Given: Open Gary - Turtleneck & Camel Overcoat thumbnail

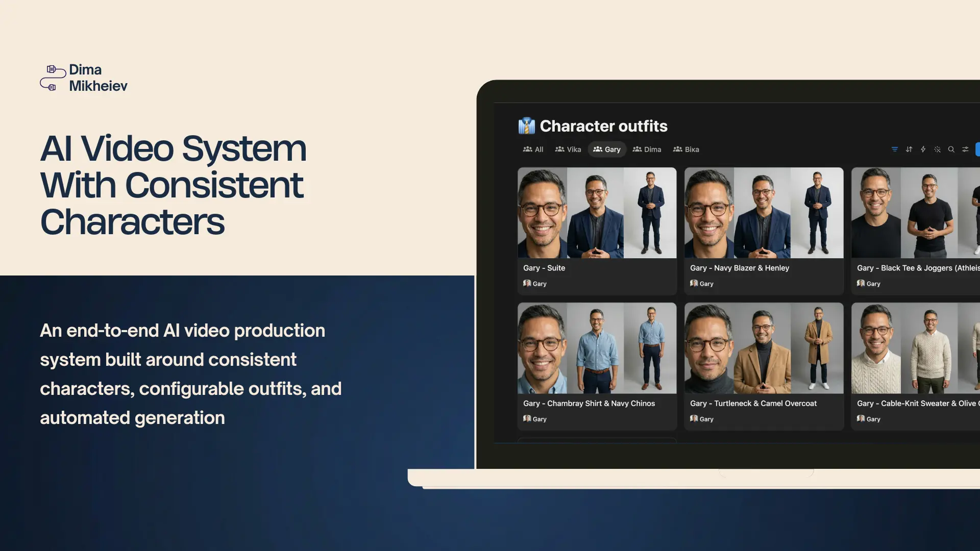Looking at the screenshot, I should (x=764, y=348).
